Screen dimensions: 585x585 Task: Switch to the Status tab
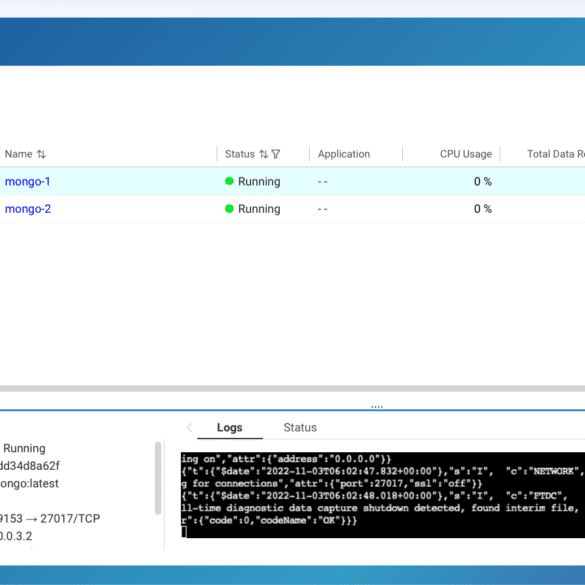[300, 428]
